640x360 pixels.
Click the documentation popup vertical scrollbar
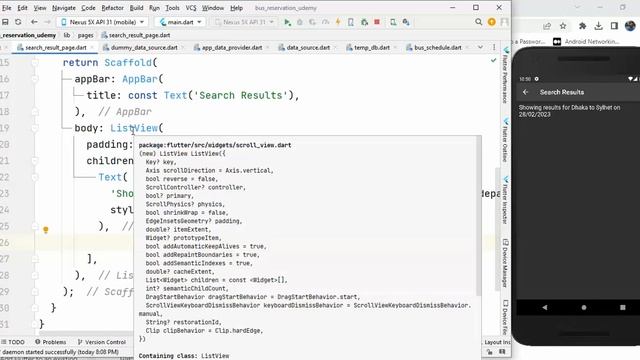(x=478, y=215)
